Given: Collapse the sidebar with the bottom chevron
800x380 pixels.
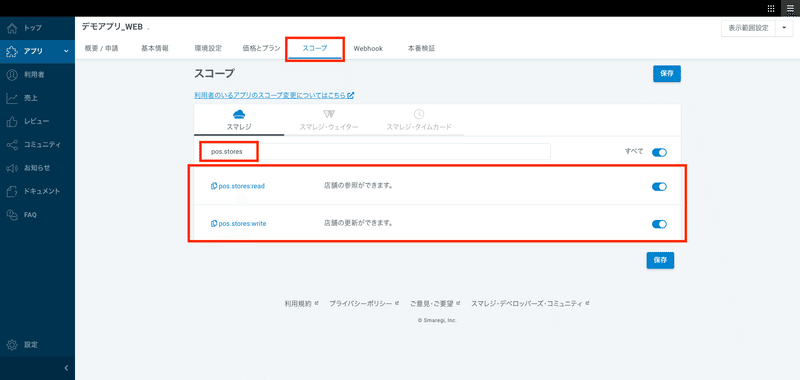Looking at the screenshot, I should 66,368.
